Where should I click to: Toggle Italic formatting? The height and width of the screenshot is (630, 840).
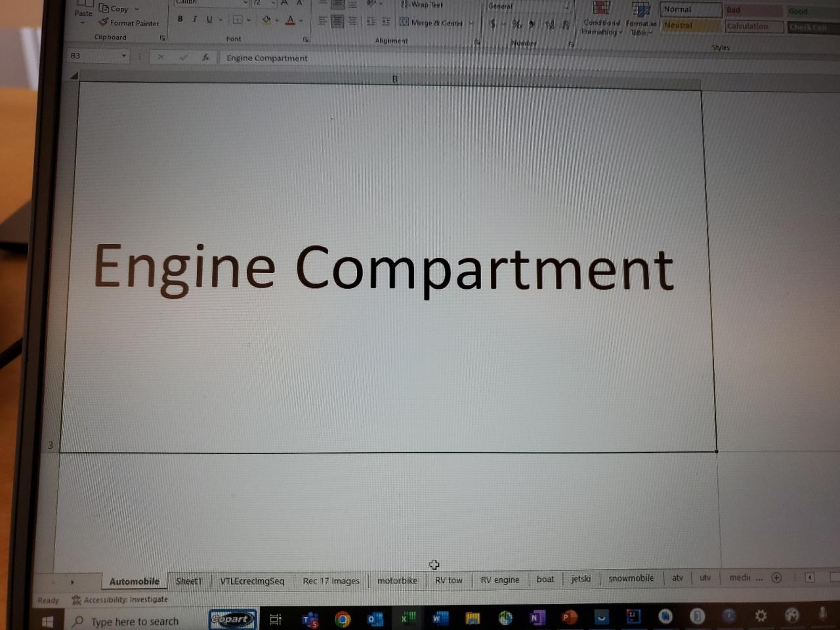[195, 19]
